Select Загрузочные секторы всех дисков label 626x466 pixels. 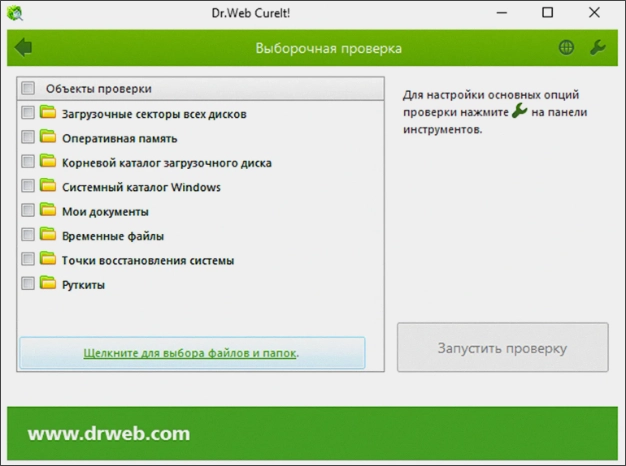tap(154, 114)
